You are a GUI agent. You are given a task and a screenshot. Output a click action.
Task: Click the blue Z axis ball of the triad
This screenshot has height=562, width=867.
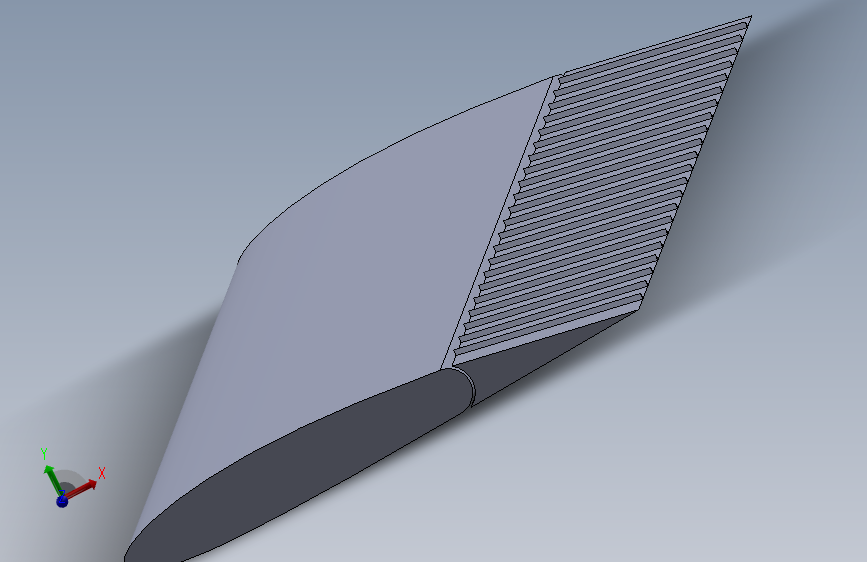click(x=62, y=501)
